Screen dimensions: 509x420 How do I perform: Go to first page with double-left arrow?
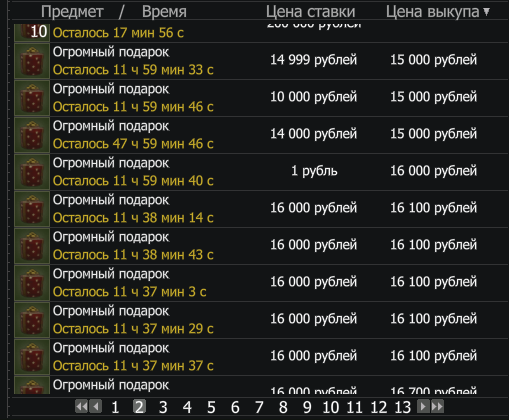click(81, 406)
